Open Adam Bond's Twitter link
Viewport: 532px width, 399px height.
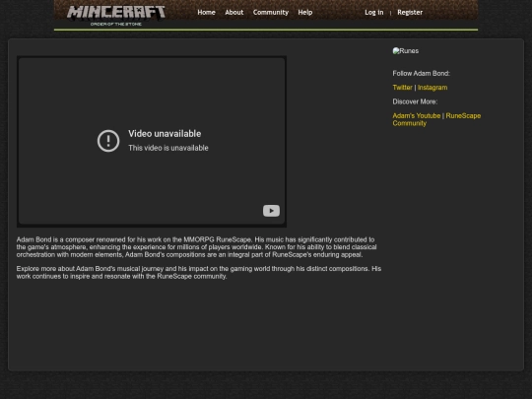tap(402, 88)
